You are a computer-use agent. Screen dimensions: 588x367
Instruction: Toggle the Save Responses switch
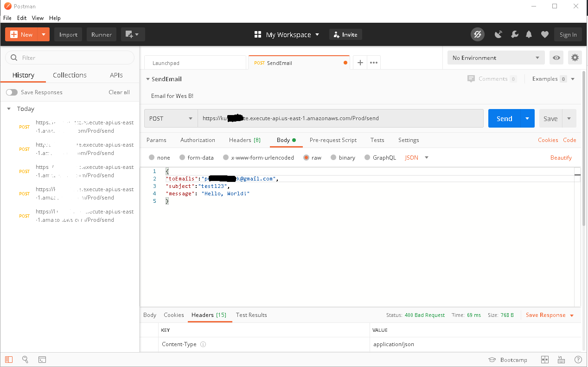tap(12, 92)
